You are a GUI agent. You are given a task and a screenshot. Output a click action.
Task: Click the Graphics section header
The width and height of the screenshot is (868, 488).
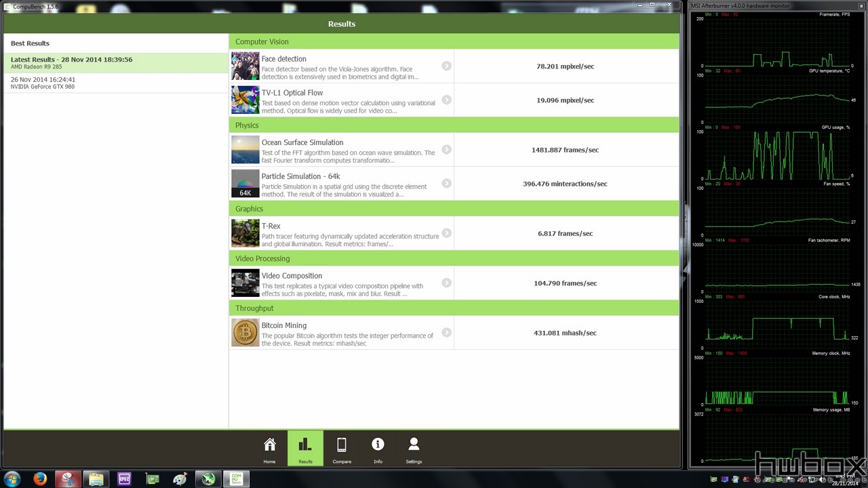point(454,209)
